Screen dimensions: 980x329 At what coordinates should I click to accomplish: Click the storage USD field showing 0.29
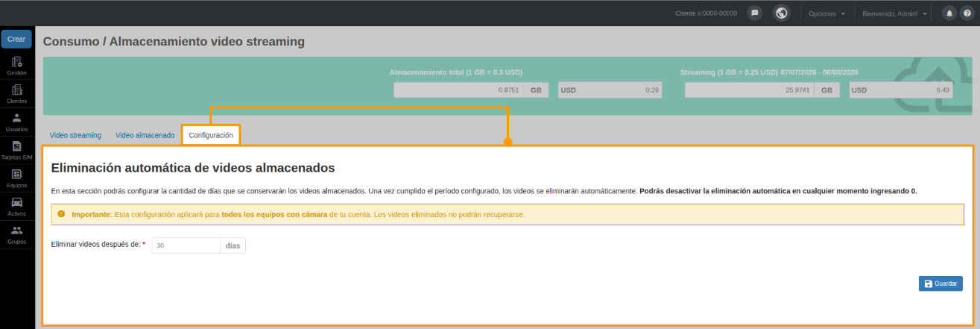[610, 90]
